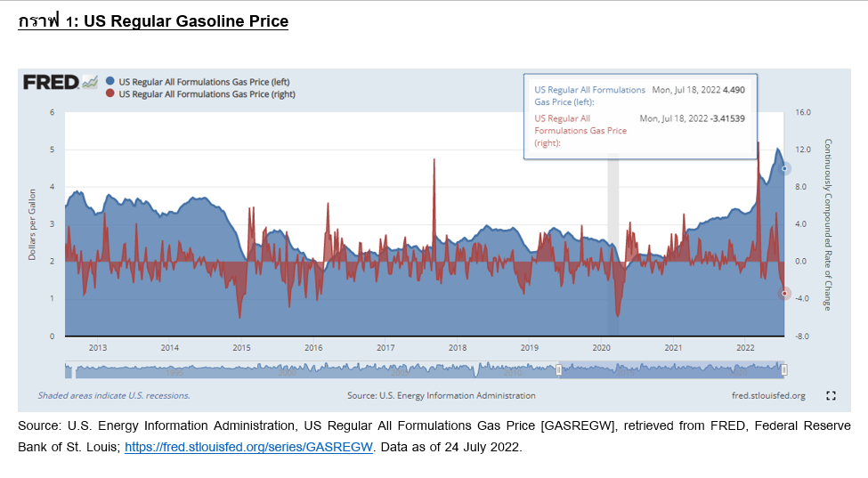Click the red legend dot for right series
This screenshot has height=478, width=868.
tap(110, 93)
